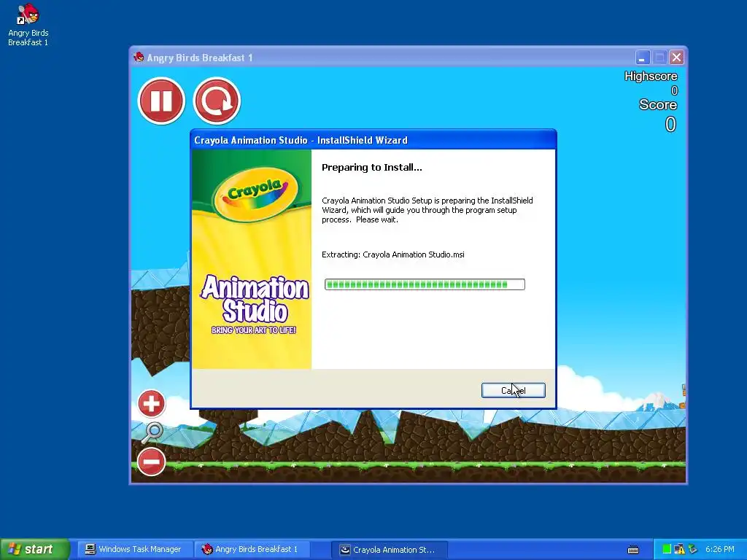This screenshot has width=747, height=560.
Task: Click the safely remove hardware tray icon
Action: click(x=693, y=549)
